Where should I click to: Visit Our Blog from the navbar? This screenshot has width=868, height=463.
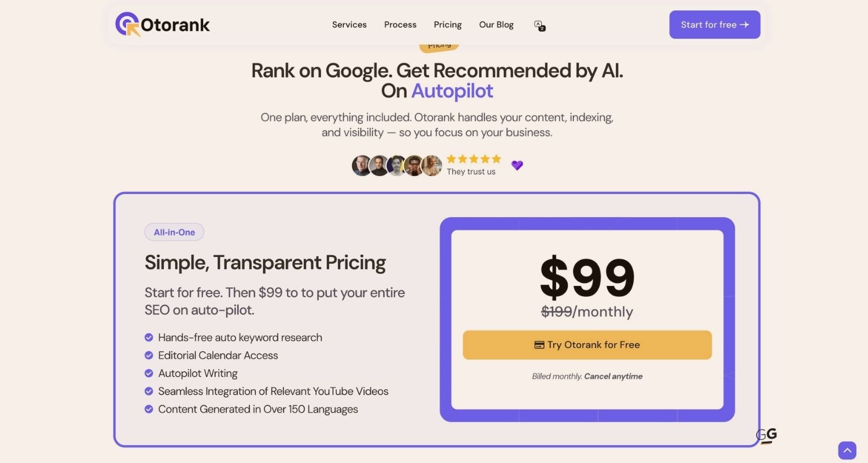coord(496,25)
